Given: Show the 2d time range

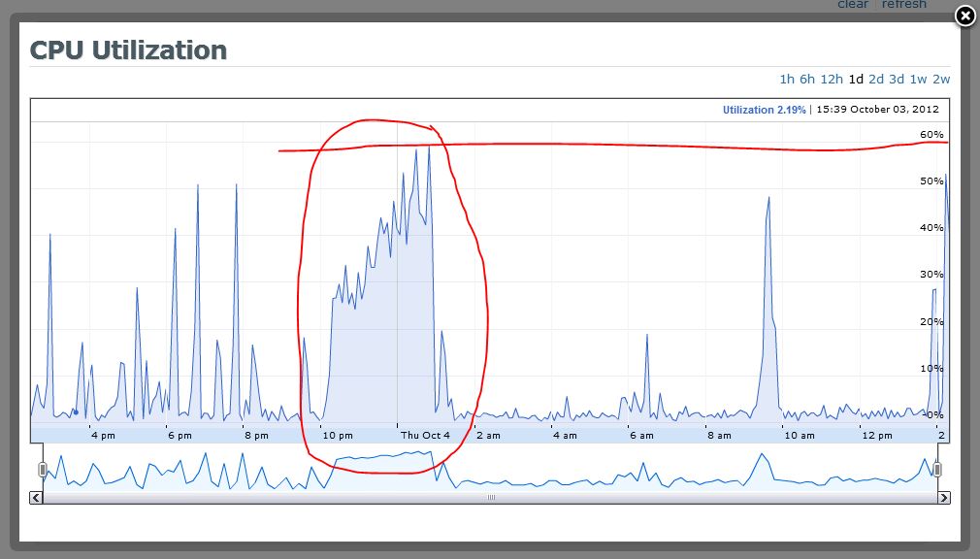Looking at the screenshot, I should coord(876,80).
